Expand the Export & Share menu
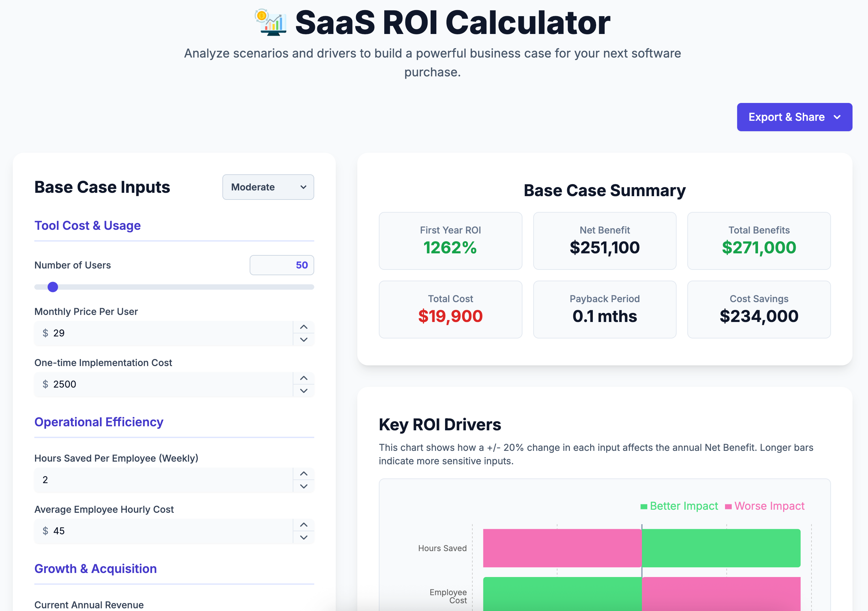This screenshot has height=611, width=868. pyautogui.click(x=786, y=117)
